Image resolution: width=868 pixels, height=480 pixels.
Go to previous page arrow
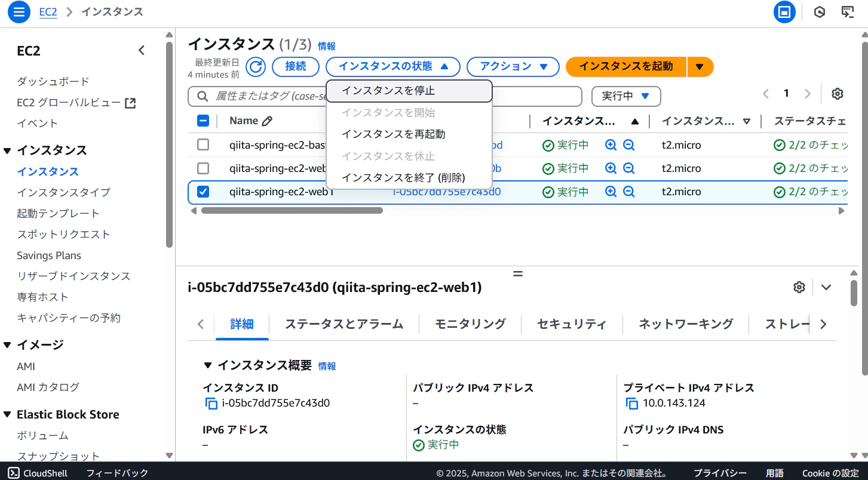click(766, 94)
